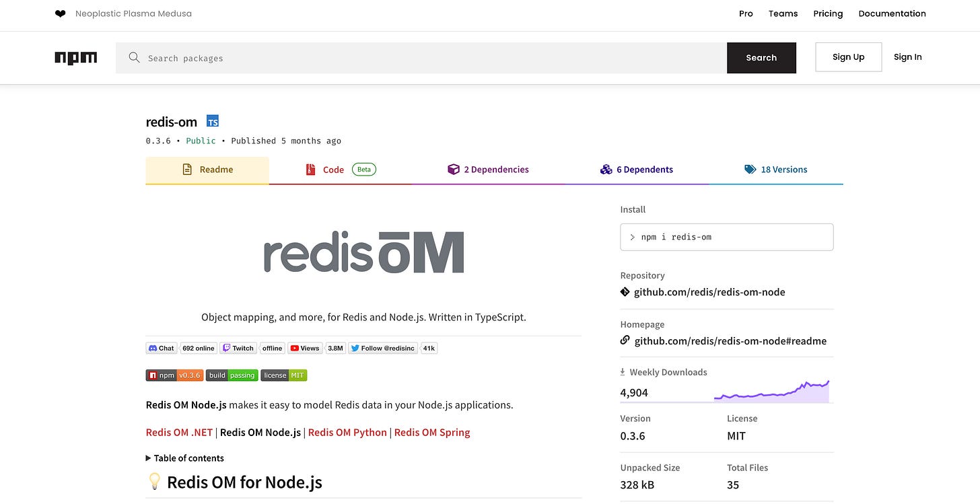Click the Readme file icon

click(188, 170)
